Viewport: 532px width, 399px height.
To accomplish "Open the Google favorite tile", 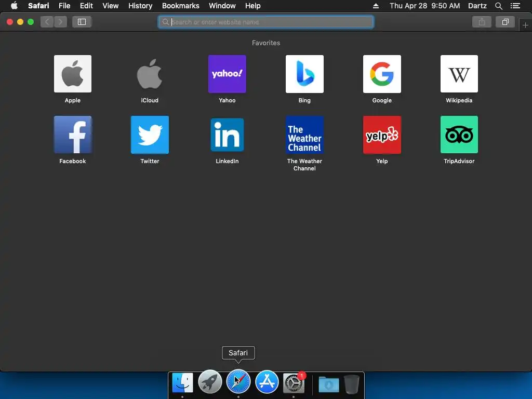I will tap(382, 74).
